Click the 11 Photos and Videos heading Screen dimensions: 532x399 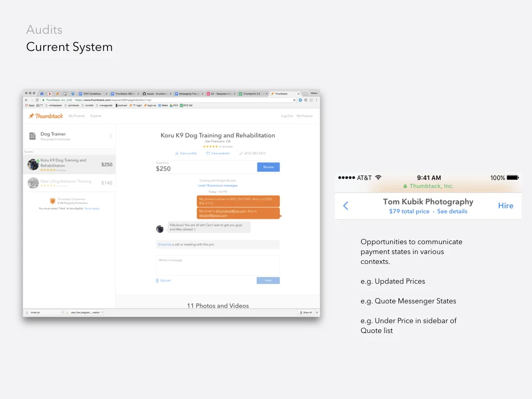point(218,305)
